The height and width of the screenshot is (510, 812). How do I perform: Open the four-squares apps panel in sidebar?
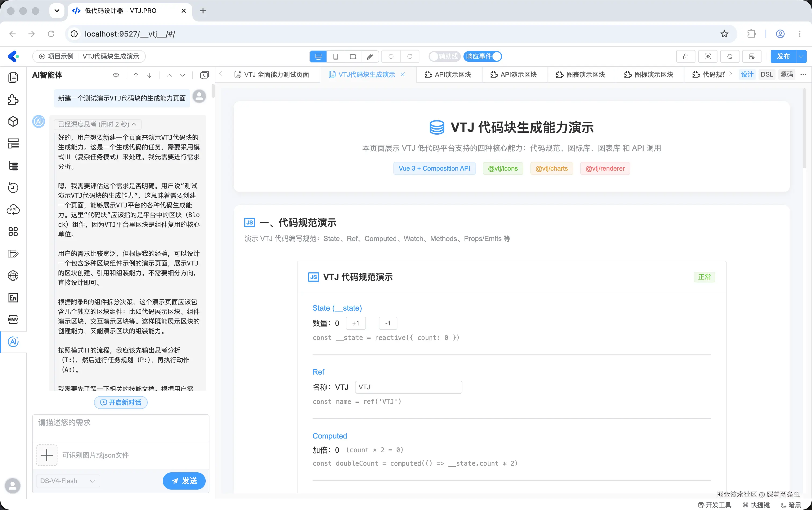13,232
